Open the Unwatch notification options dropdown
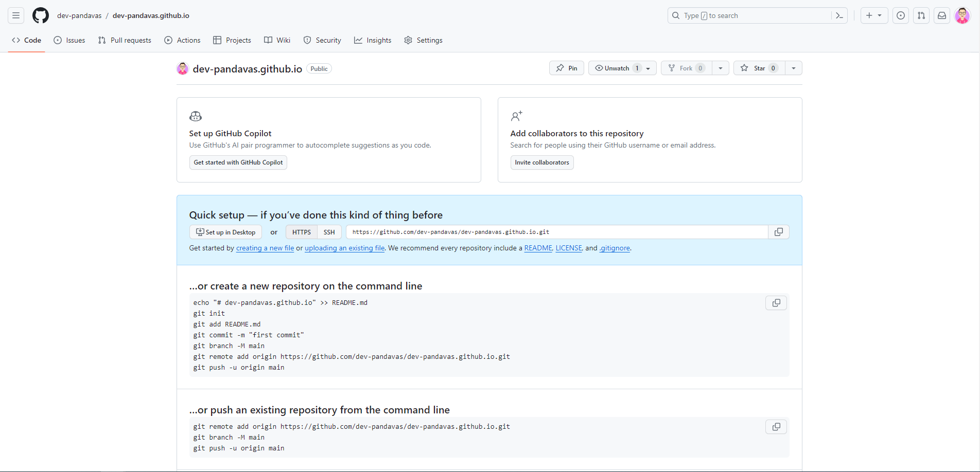980x472 pixels. tap(647, 68)
